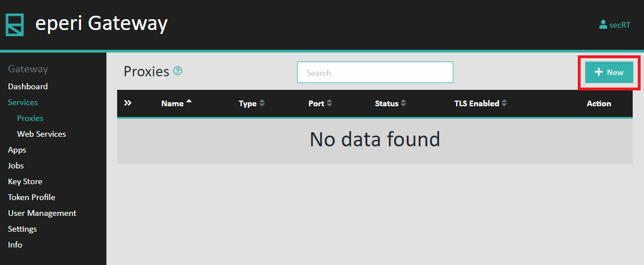Go to User Management
This screenshot has width=644, height=265.
click(x=42, y=214)
